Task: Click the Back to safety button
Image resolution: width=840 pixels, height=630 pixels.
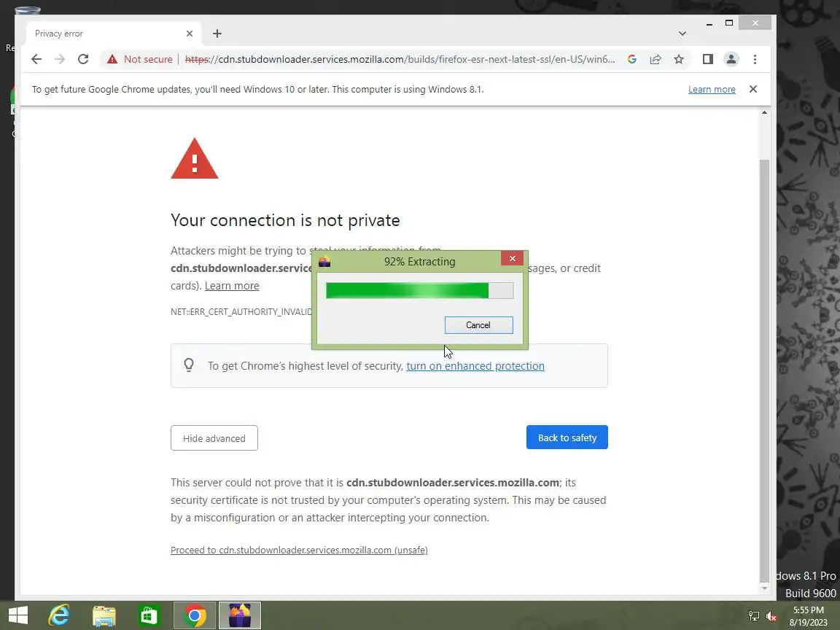Action: pos(567,437)
